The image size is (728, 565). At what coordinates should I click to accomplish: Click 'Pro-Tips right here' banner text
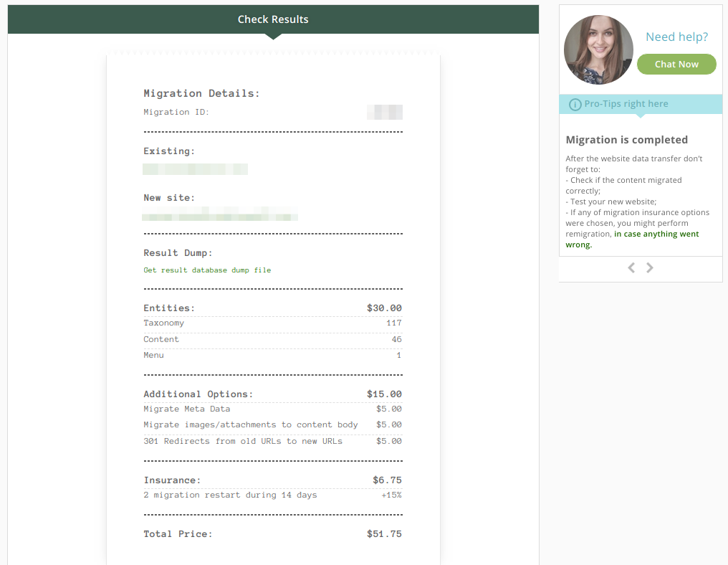coord(626,104)
